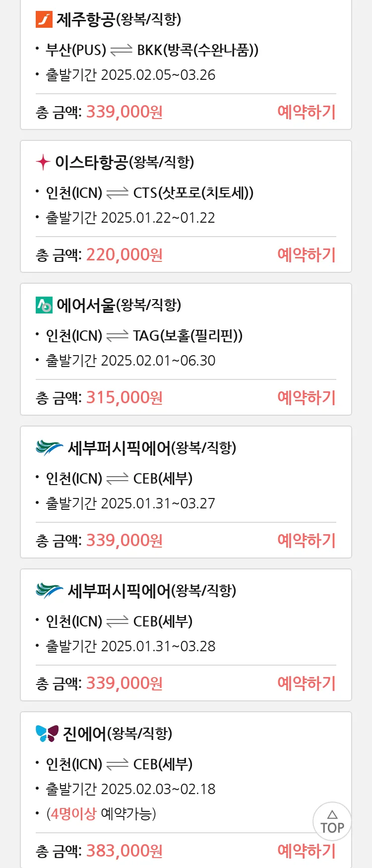Click 예약하기 for Cebu flight ending 03.27

[307, 541]
